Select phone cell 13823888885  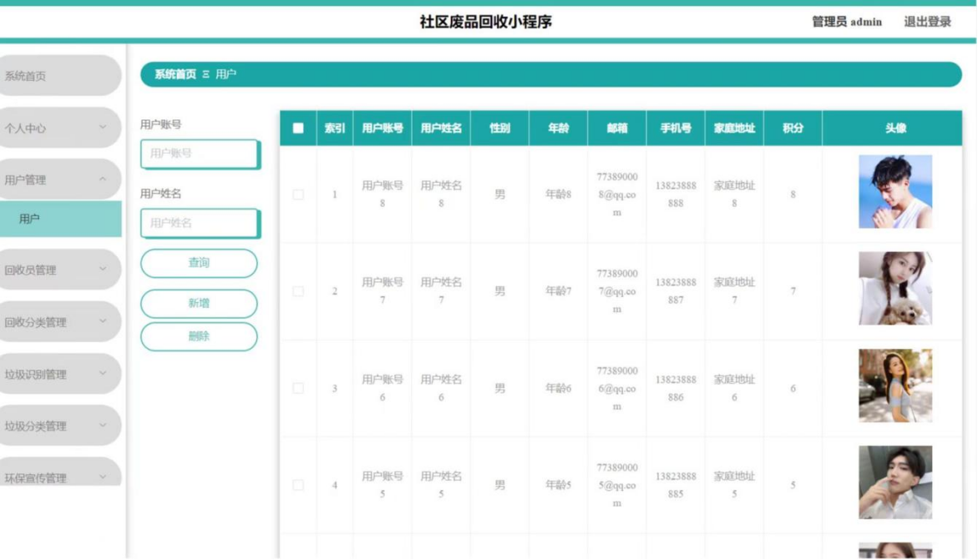click(x=676, y=485)
